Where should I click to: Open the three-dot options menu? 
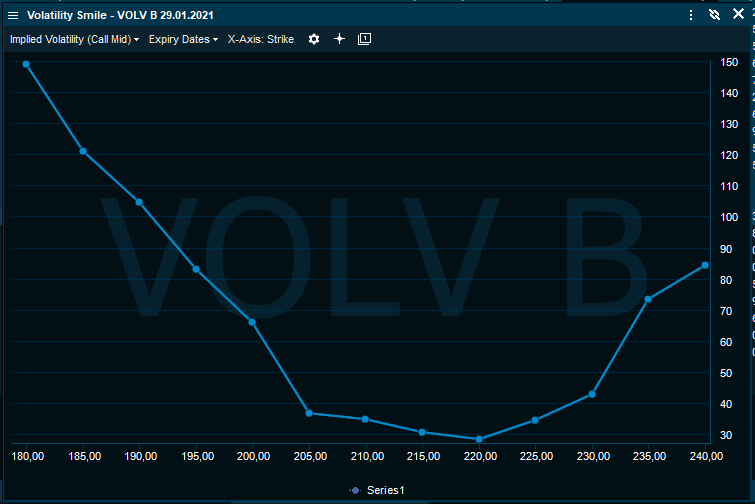point(691,15)
